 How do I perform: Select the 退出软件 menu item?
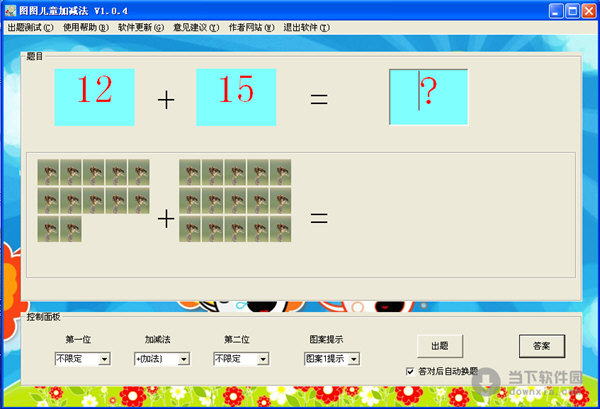[307, 27]
